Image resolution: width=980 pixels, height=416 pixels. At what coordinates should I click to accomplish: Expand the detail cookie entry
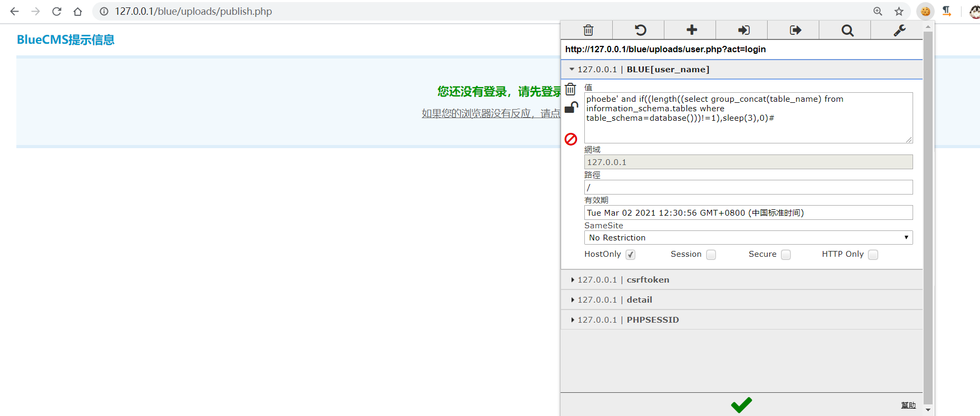click(x=742, y=300)
